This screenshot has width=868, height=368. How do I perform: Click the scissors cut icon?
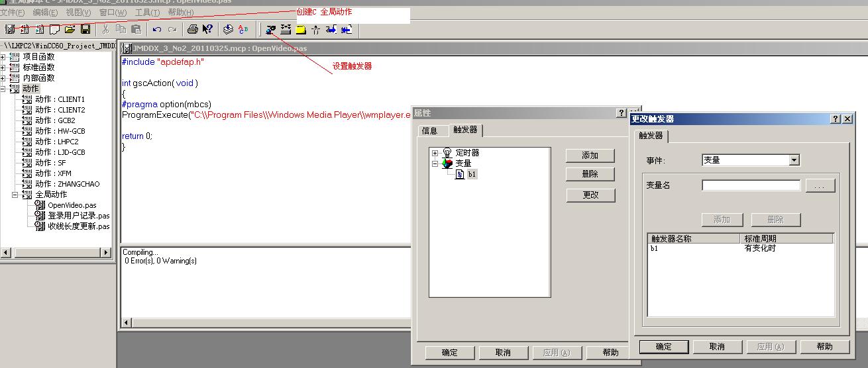105,29
